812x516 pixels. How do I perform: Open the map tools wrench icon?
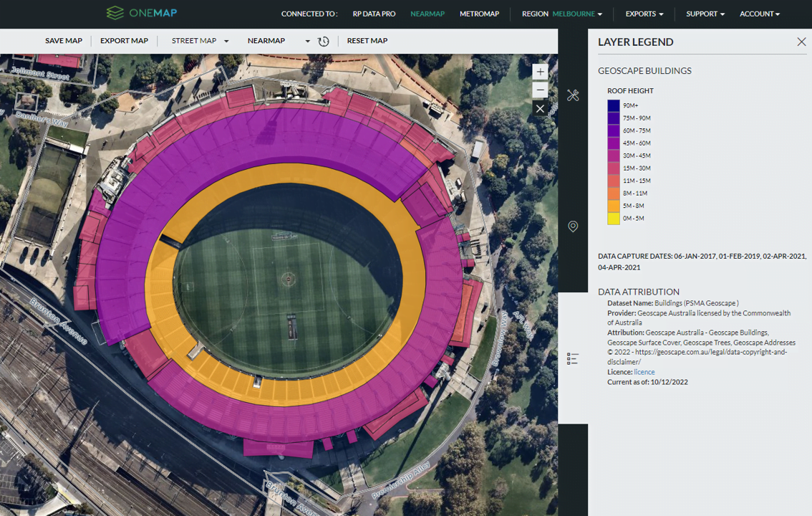coord(573,95)
